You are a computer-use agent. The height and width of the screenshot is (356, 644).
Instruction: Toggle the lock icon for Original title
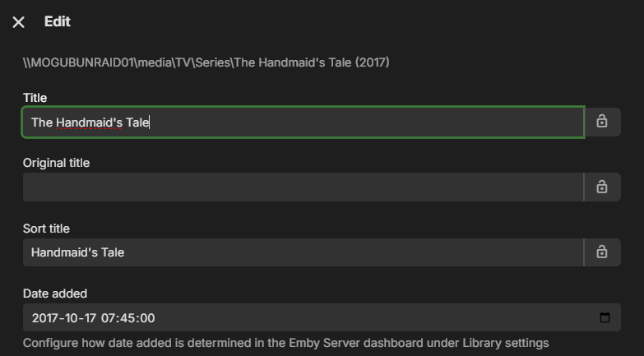tap(602, 187)
